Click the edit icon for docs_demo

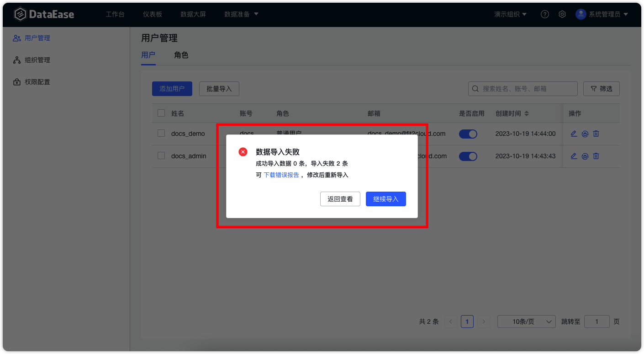click(574, 134)
